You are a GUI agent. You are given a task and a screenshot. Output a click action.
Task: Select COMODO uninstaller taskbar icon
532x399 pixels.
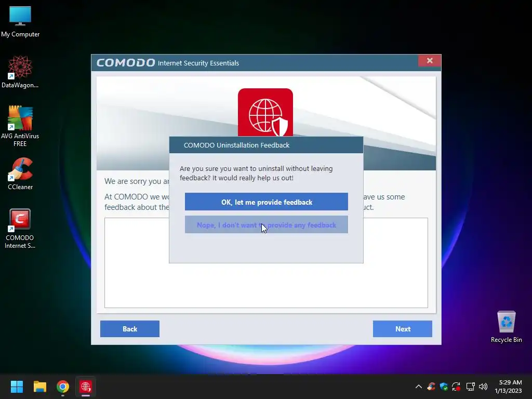[x=86, y=387]
